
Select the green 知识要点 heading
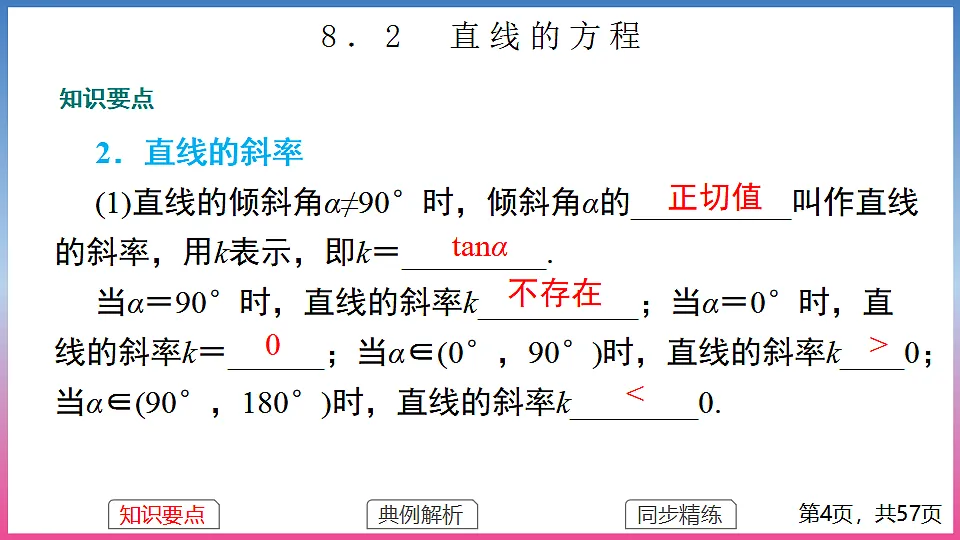pyautogui.click(x=107, y=99)
